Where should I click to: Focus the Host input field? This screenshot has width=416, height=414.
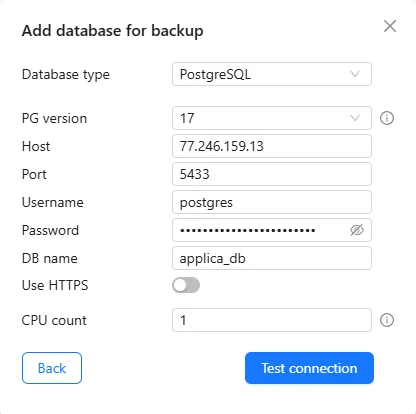(272, 146)
